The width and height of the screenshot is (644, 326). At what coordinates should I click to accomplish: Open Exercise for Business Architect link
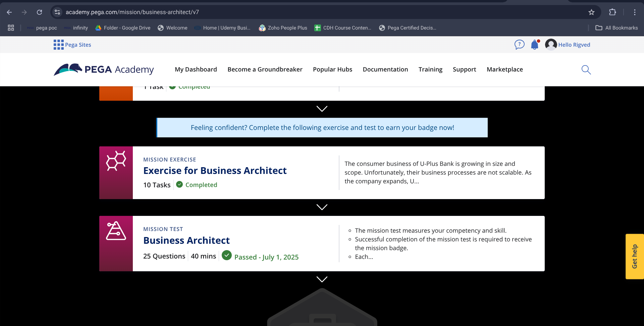(x=215, y=171)
